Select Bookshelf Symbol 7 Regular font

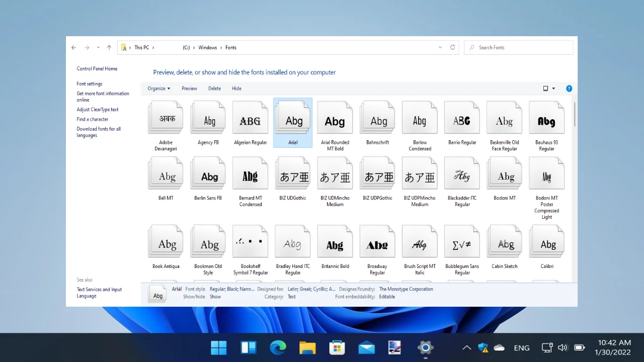tap(250, 242)
